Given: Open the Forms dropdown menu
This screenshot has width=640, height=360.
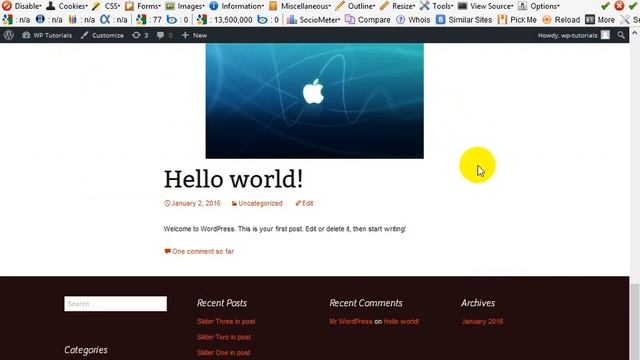Looking at the screenshot, I should tap(142, 6).
